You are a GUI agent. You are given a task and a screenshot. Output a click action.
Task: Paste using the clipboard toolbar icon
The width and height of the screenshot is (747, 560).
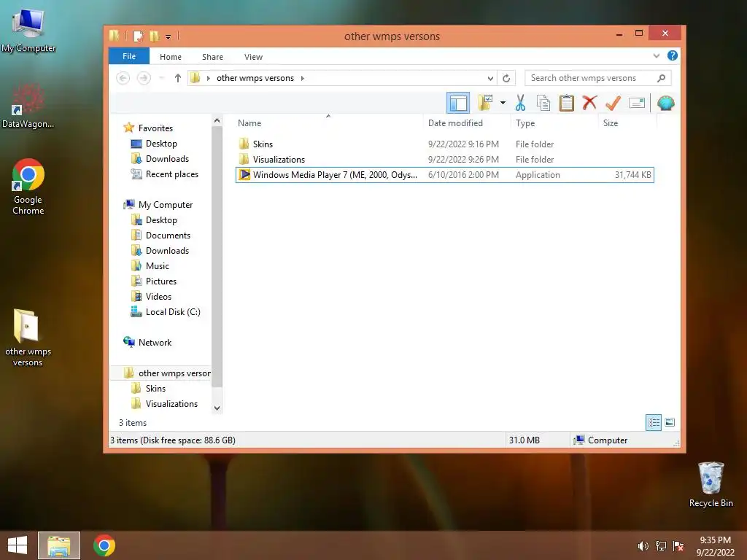pos(566,103)
